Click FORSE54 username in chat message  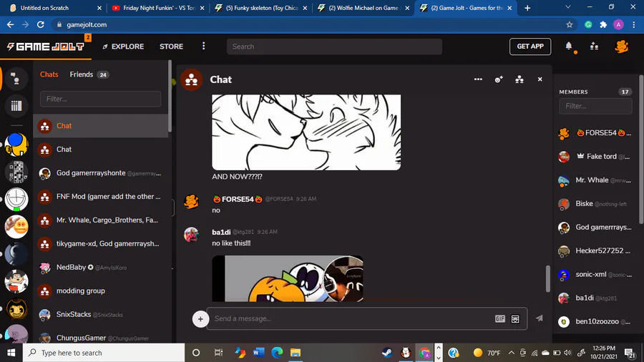coord(238,199)
